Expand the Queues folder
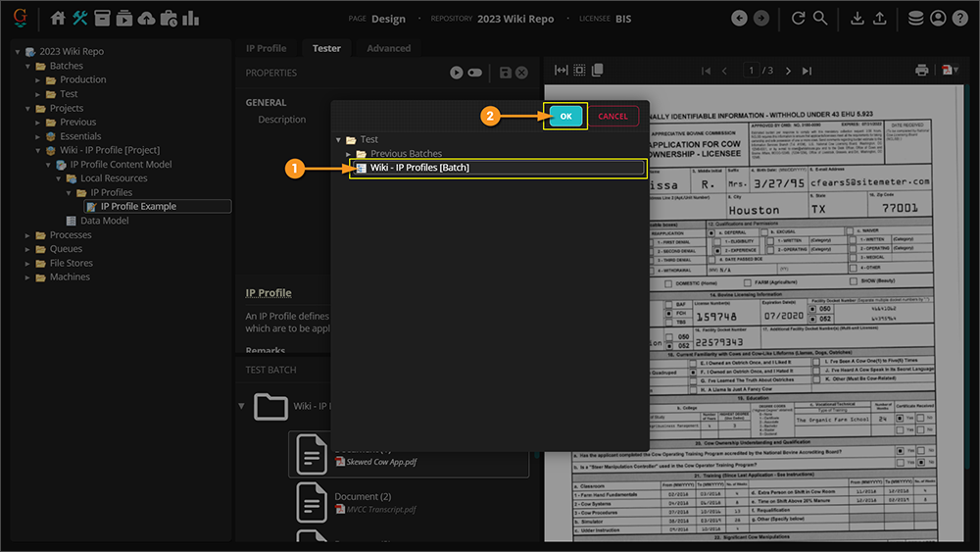The height and width of the screenshot is (552, 980). (27, 249)
